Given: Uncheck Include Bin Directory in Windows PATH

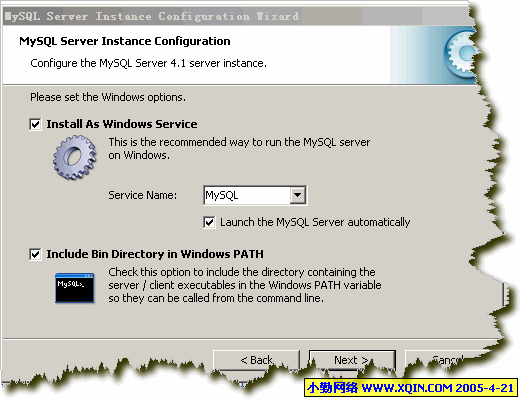Looking at the screenshot, I should click(x=35, y=254).
